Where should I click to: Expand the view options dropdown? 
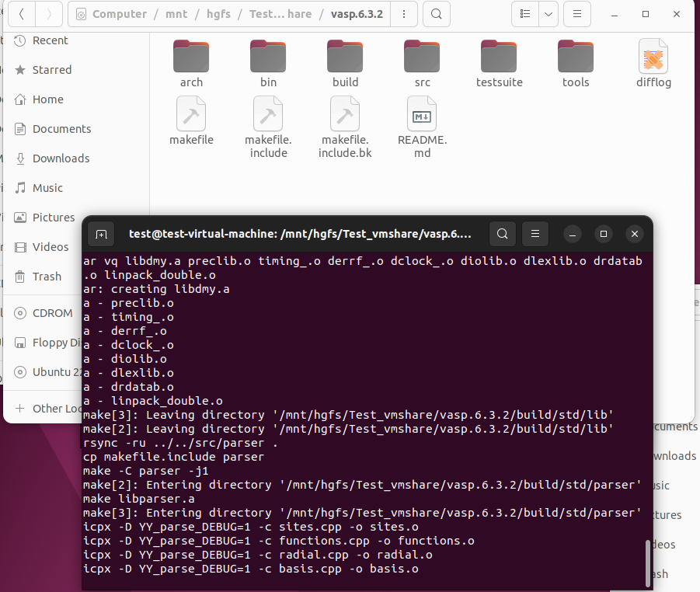point(549,14)
